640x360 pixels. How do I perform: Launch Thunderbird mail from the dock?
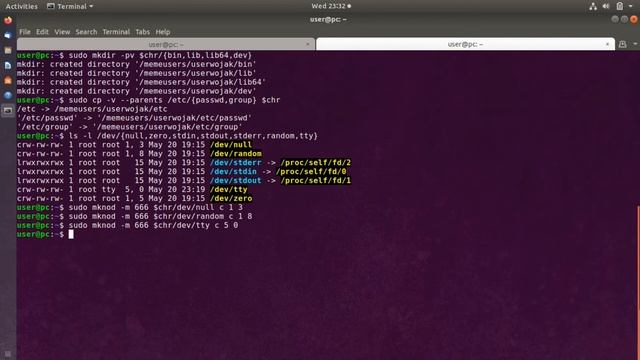click(8, 35)
